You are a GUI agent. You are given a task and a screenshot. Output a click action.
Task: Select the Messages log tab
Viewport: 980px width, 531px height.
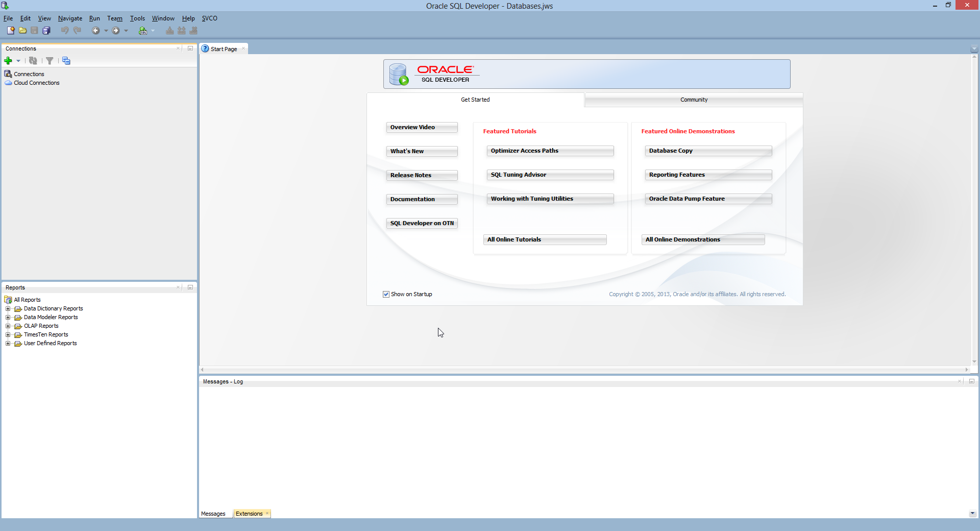(x=213, y=514)
